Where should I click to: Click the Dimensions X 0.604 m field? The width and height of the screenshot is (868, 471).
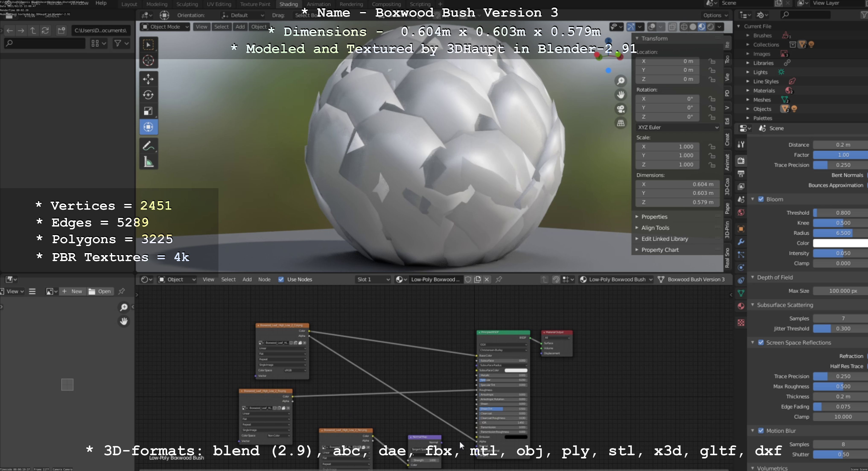click(x=678, y=185)
